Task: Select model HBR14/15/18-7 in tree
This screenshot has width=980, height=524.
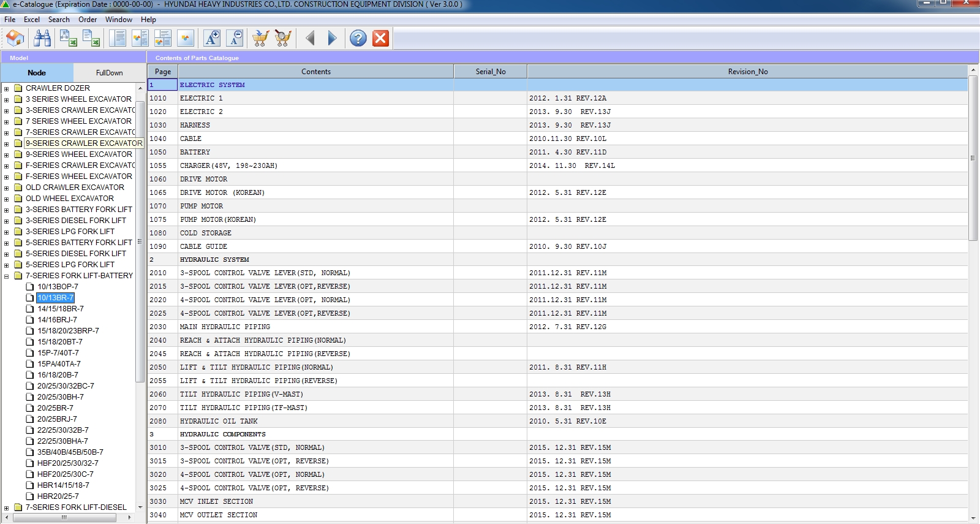Action: tap(63, 485)
